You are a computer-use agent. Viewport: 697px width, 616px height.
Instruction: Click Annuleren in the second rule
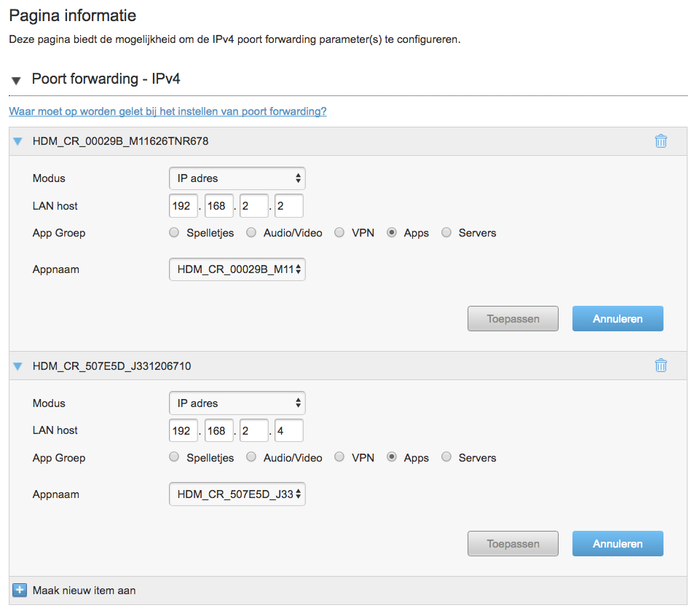[x=618, y=544]
